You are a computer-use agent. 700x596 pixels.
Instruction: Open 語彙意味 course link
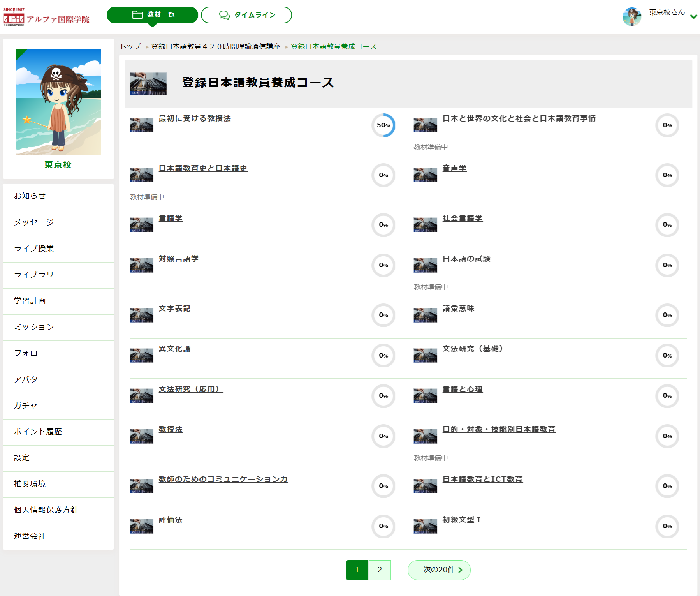(459, 309)
